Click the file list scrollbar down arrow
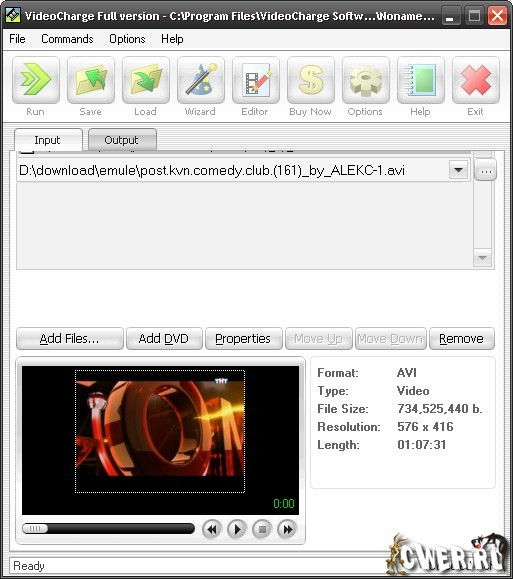The image size is (513, 579). [482, 258]
